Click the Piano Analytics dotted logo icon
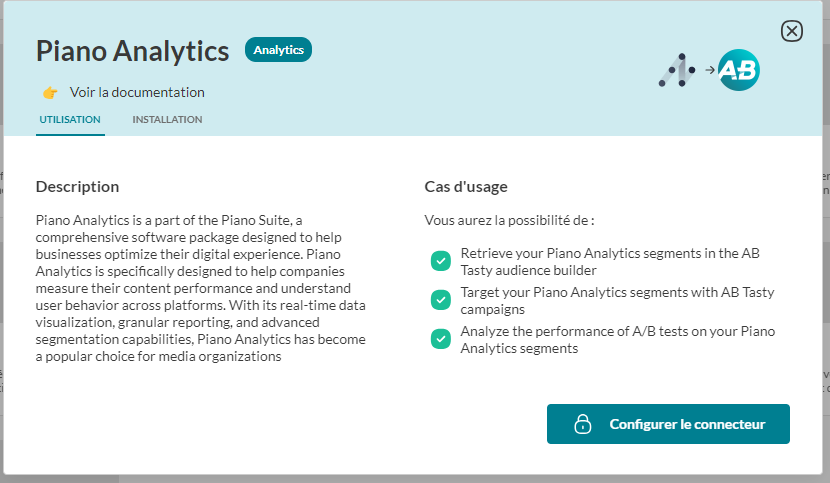 click(x=677, y=70)
